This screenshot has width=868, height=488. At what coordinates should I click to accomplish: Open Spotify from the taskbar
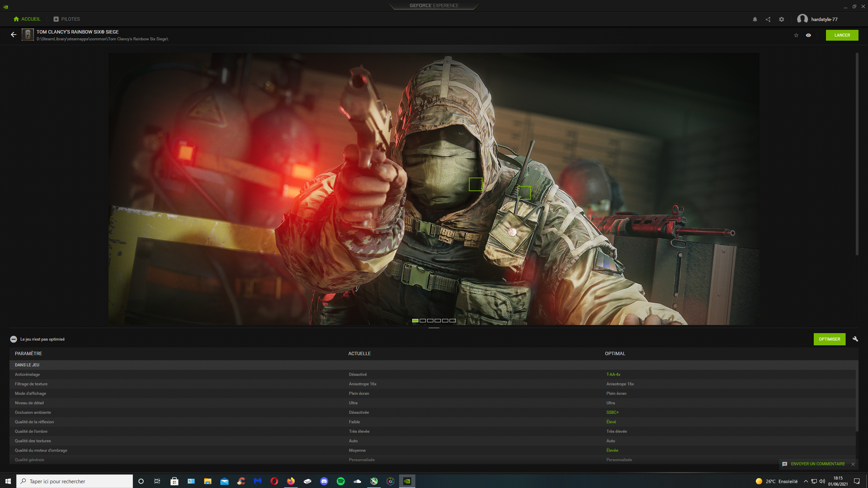pos(340,481)
